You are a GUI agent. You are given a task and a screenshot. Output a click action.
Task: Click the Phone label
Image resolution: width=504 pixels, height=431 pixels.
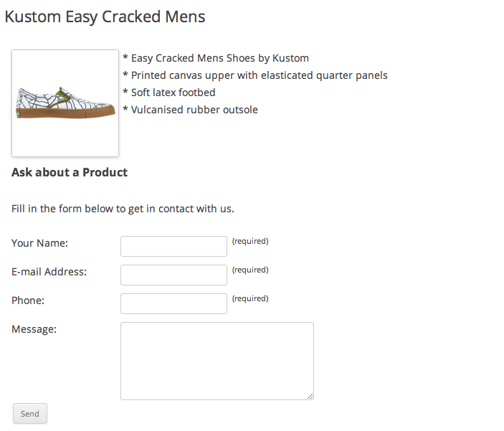pos(28,300)
